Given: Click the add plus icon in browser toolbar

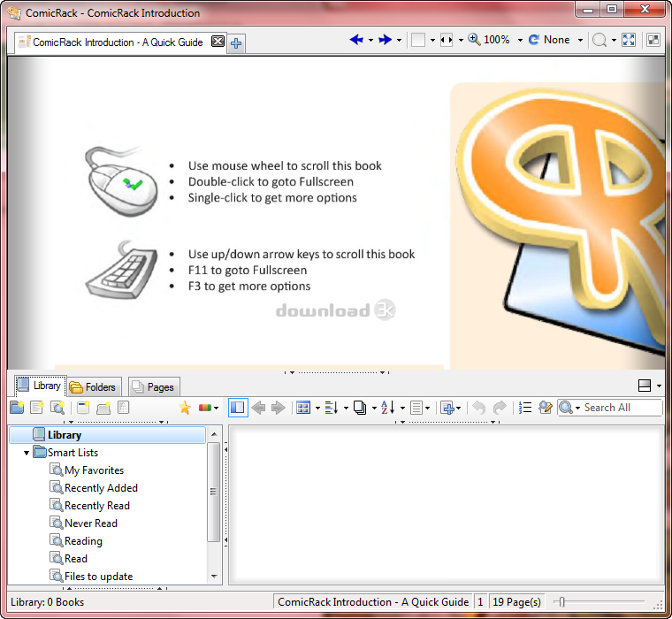Looking at the screenshot, I should click(447, 408).
